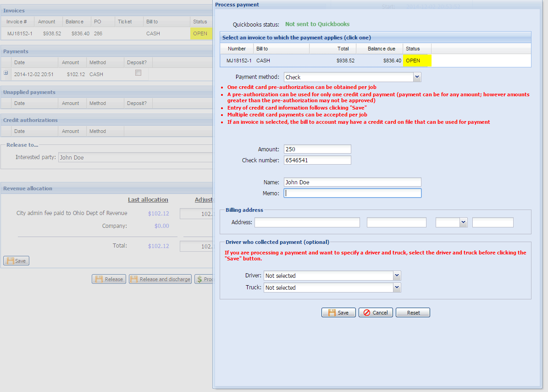Click the Amount field containing 250

pos(317,149)
